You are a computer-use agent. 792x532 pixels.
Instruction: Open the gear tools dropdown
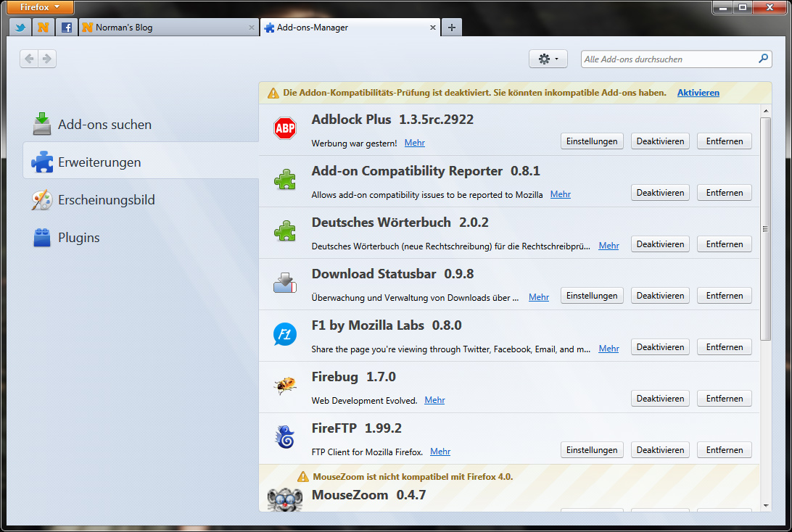point(548,59)
